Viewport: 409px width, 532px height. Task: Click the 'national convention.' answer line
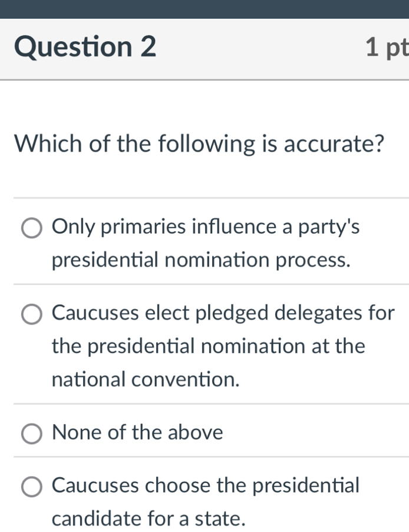tap(146, 379)
